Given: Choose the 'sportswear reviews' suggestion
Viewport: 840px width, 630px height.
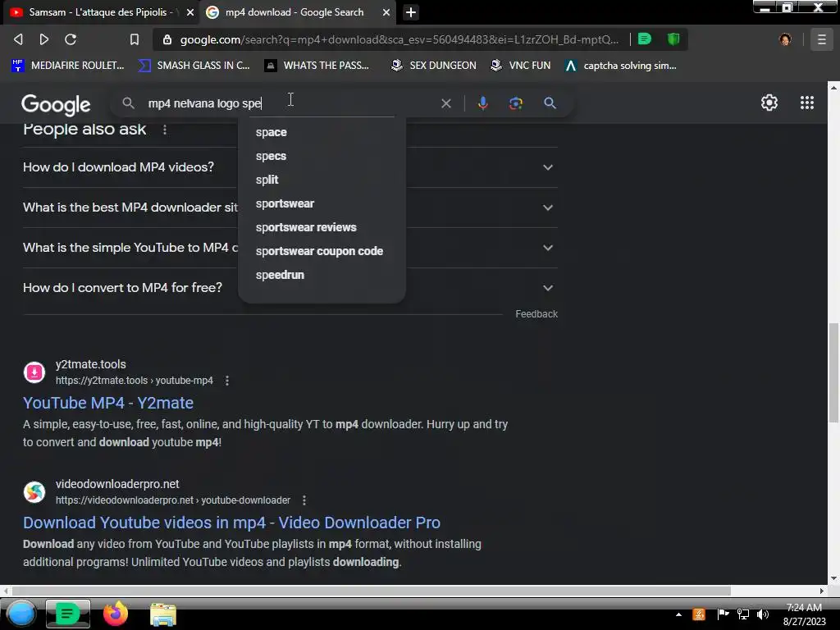Looking at the screenshot, I should pyautogui.click(x=322, y=227).
